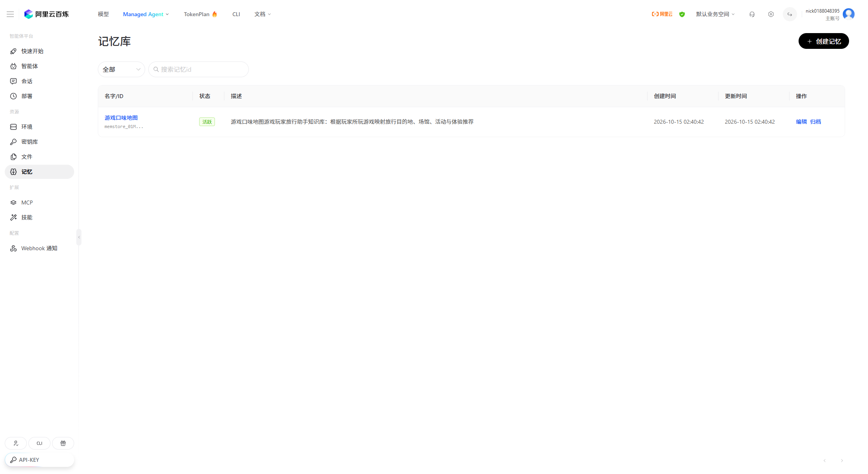Go to previous page arrow
This screenshot has height=474, width=868.
tap(825, 461)
